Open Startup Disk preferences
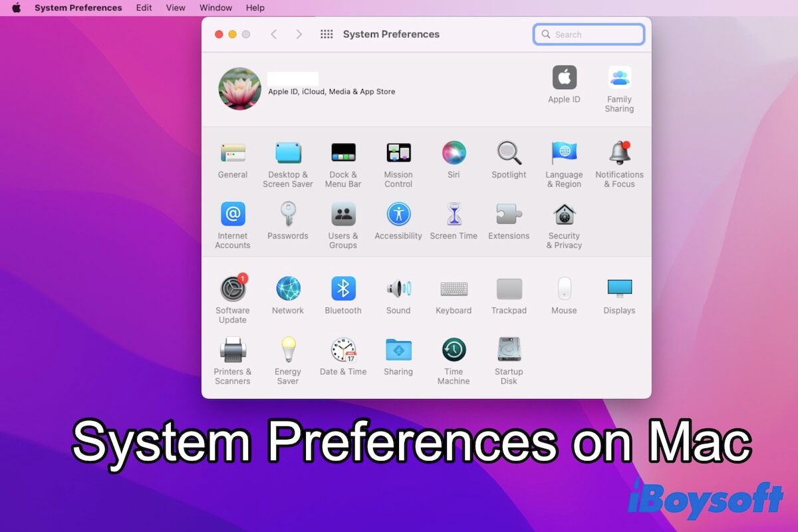This screenshot has height=532, width=798. tap(509, 350)
